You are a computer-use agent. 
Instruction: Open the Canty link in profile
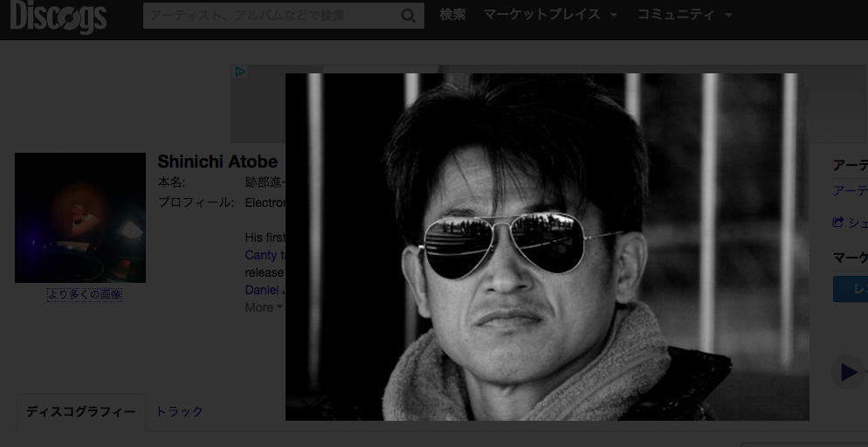[261, 256]
